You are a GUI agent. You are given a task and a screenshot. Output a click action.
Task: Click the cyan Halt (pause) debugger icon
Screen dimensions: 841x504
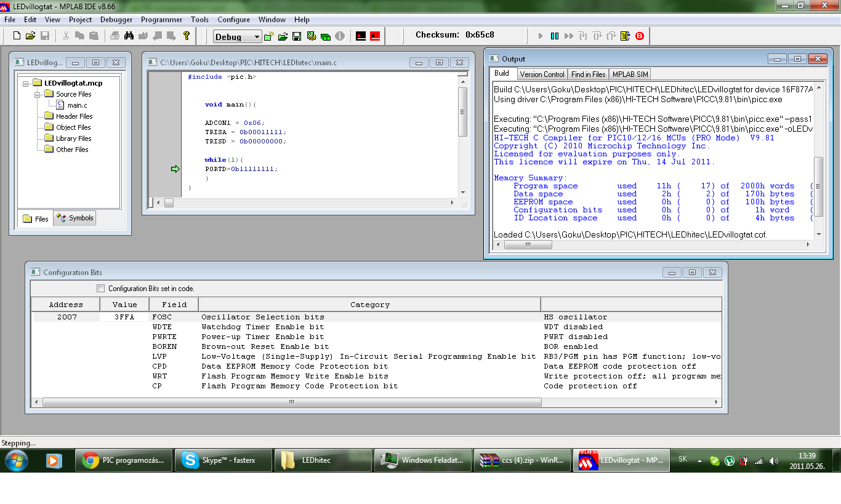555,36
